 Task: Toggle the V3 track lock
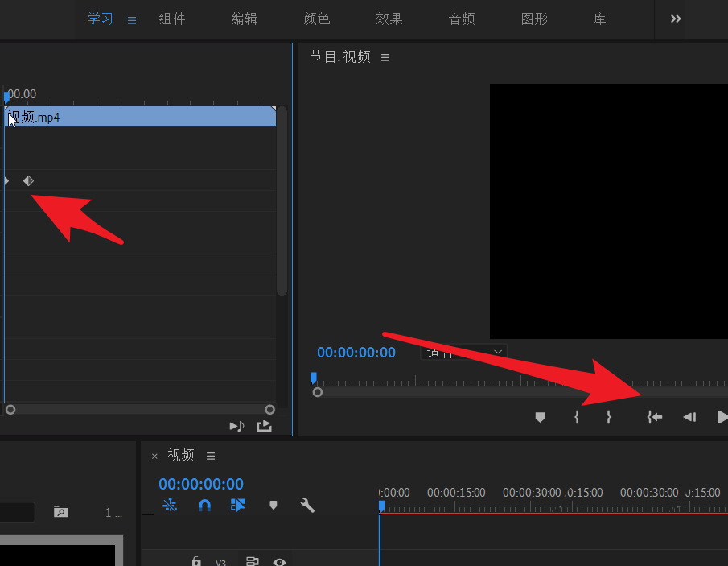click(195, 561)
